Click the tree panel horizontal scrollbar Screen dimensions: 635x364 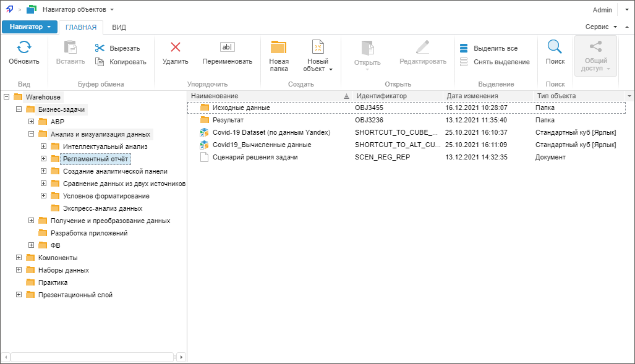point(93,357)
